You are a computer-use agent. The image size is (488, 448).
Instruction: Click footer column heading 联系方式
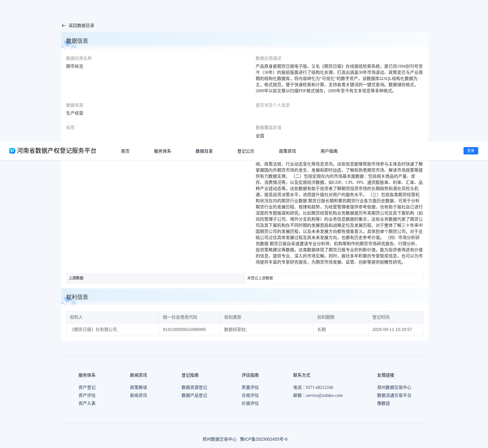click(302, 375)
